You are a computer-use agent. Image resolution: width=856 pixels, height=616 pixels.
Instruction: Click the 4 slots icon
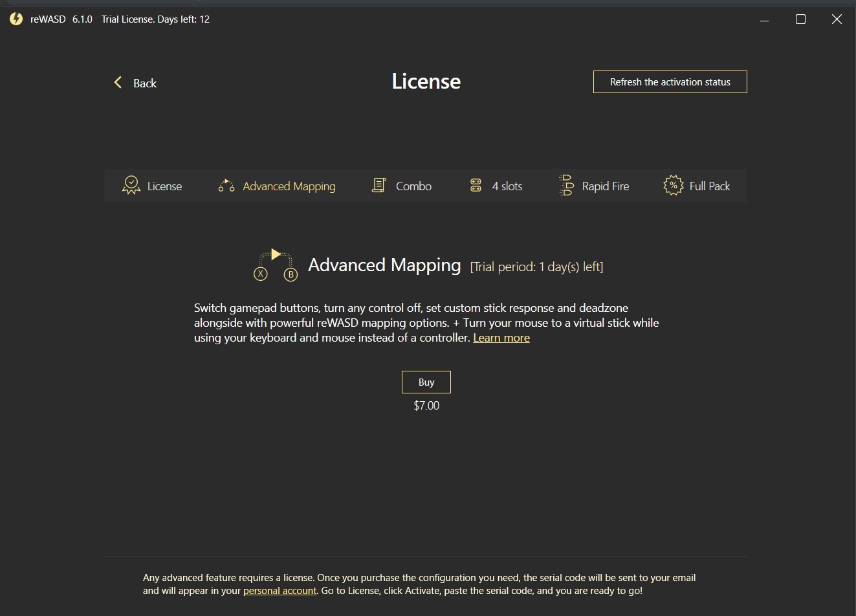(x=476, y=186)
